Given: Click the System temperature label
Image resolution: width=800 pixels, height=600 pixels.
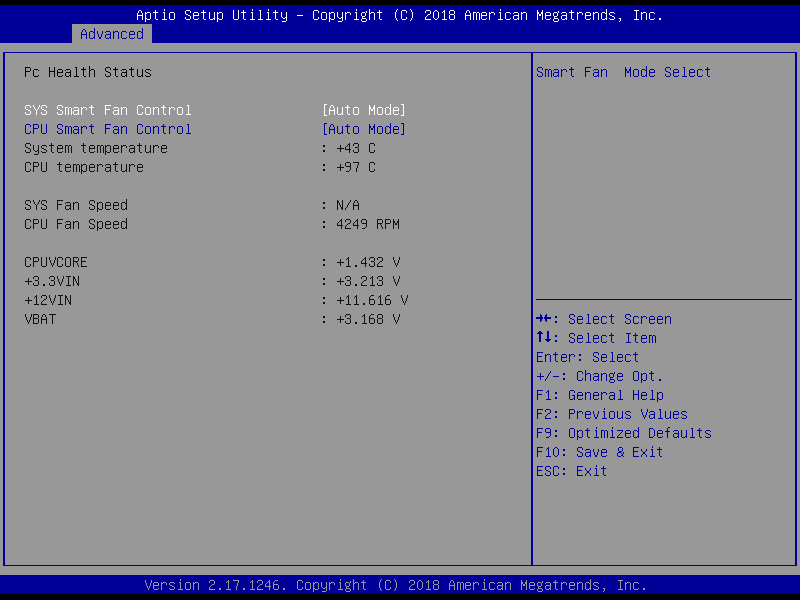Looking at the screenshot, I should tap(96, 148).
